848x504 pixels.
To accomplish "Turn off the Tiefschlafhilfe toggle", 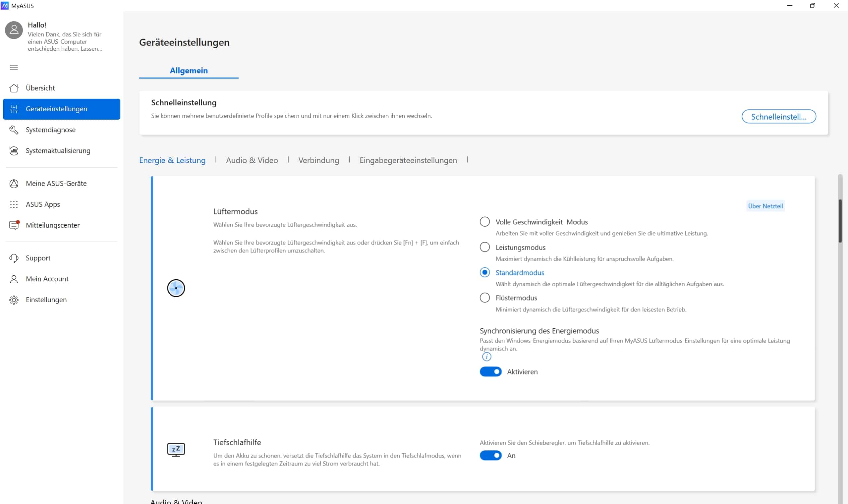I will [x=490, y=455].
